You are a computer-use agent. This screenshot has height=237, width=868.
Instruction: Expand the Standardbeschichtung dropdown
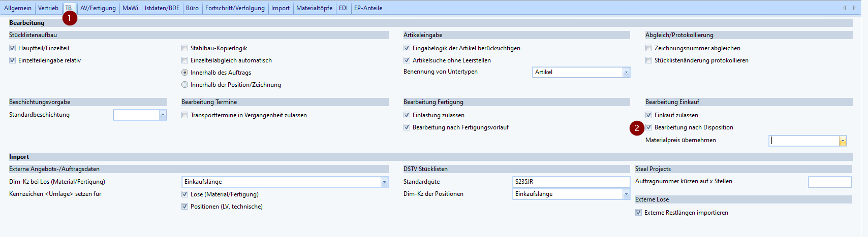[163, 115]
